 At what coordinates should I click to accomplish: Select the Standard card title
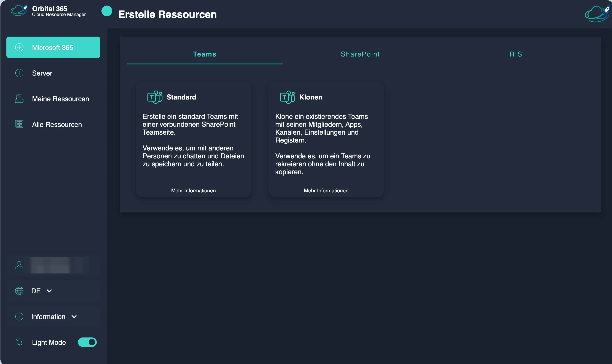[x=181, y=97]
